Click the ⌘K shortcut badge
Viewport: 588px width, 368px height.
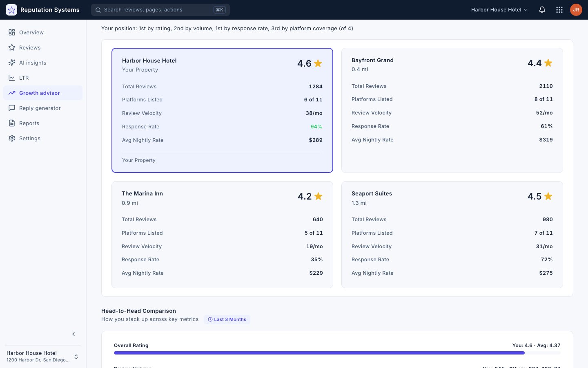click(x=220, y=10)
